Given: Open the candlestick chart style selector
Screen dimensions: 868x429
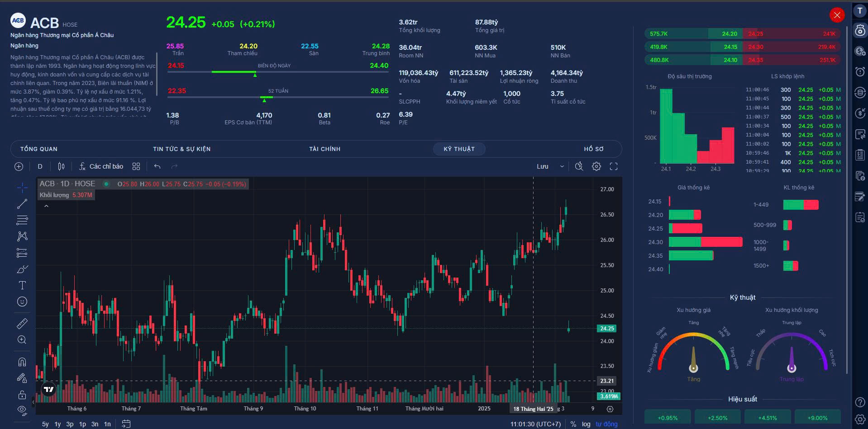Looking at the screenshot, I should [x=62, y=166].
